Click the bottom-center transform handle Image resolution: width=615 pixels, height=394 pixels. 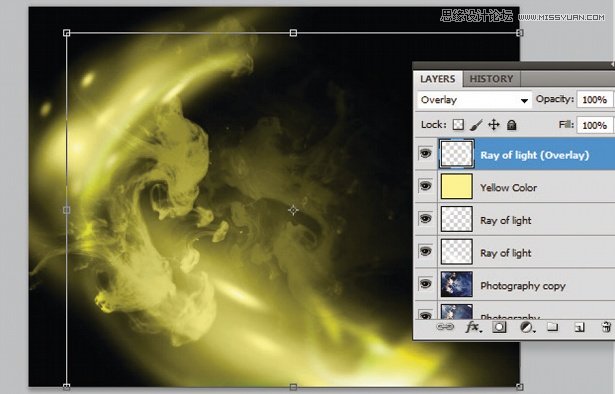pos(293,387)
